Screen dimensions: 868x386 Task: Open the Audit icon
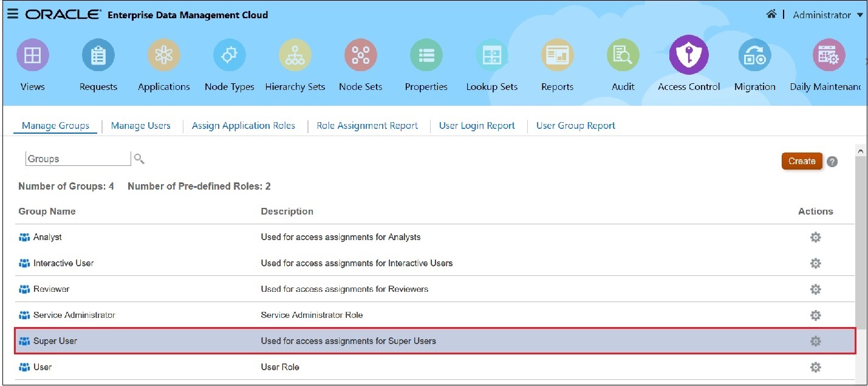[x=623, y=56]
